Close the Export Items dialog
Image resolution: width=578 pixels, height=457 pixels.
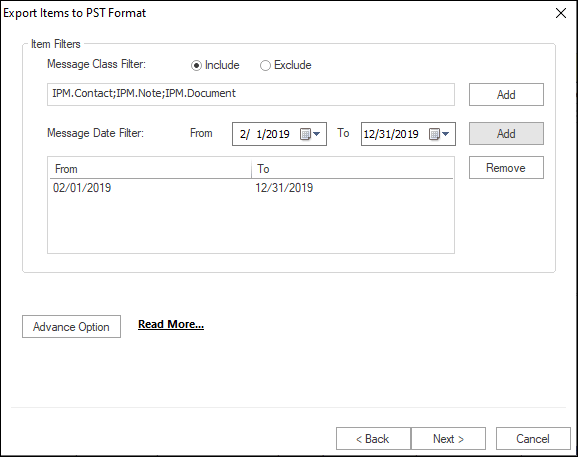(561, 13)
